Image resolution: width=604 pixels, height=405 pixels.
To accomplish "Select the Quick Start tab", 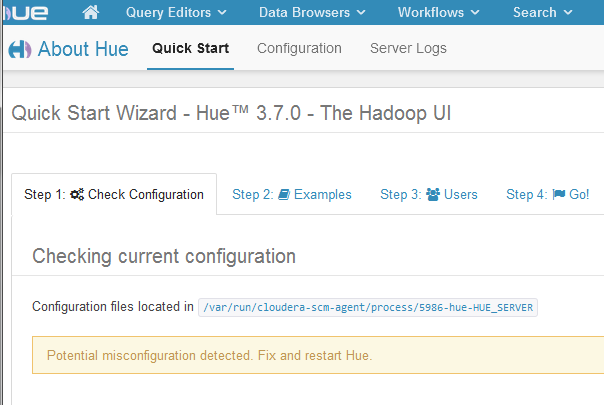I will pos(190,48).
